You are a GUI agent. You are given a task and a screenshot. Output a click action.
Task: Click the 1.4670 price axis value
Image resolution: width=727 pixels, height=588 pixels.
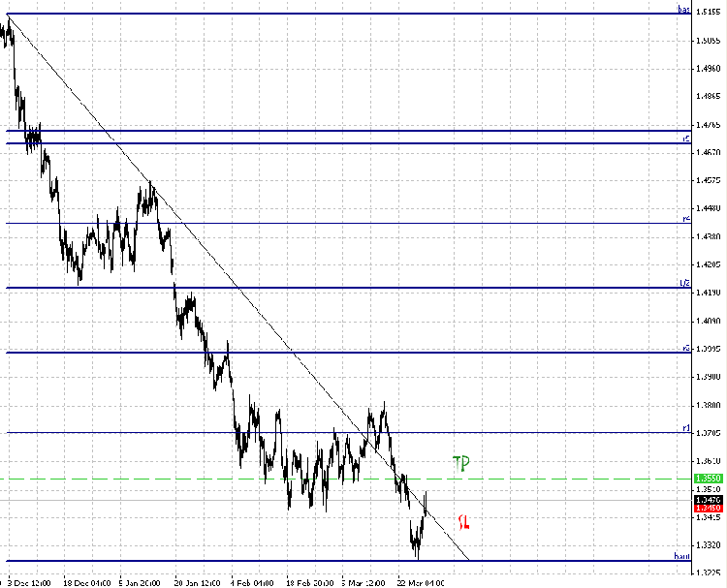pyautogui.click(x=709, y=152)
